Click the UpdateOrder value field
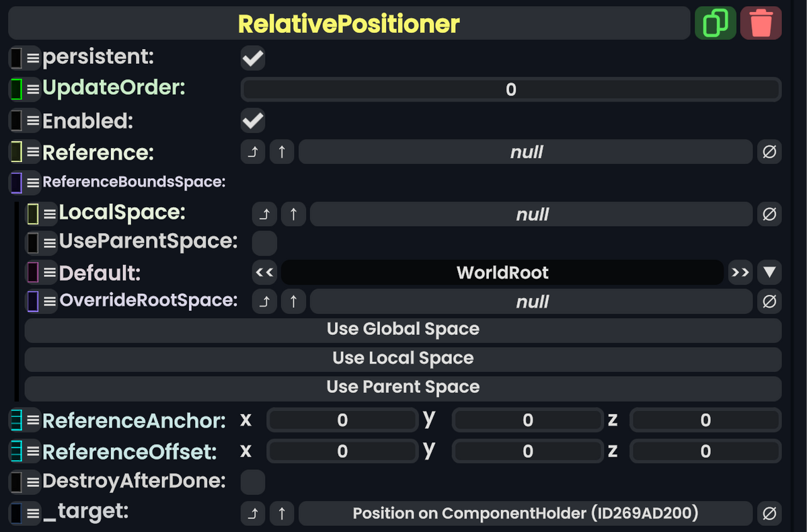807x532 pixels. pyautogui.click(x=510, y=89)
